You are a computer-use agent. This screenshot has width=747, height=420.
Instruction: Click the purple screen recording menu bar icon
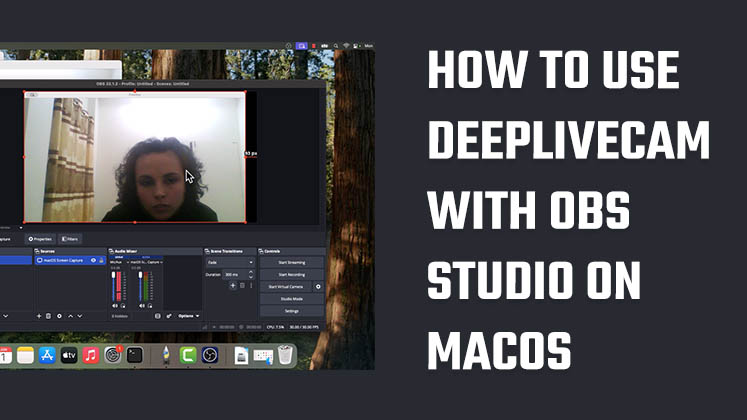(301, 46)
